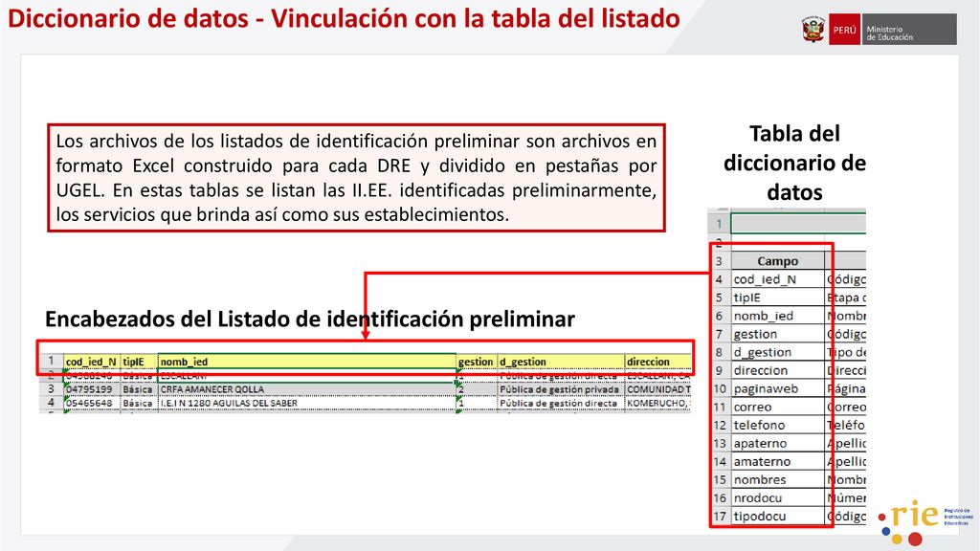Viewport: 980px width, 551px height.
Task: Click 'Básica' in the CRFA AMANECER QOLLA row
Action: (x=139, y=389)
